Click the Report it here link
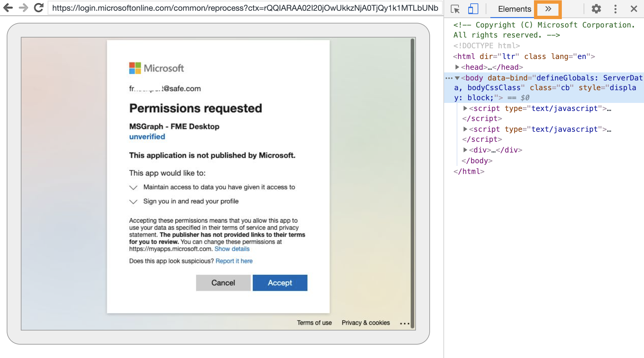 coord(234,261)
